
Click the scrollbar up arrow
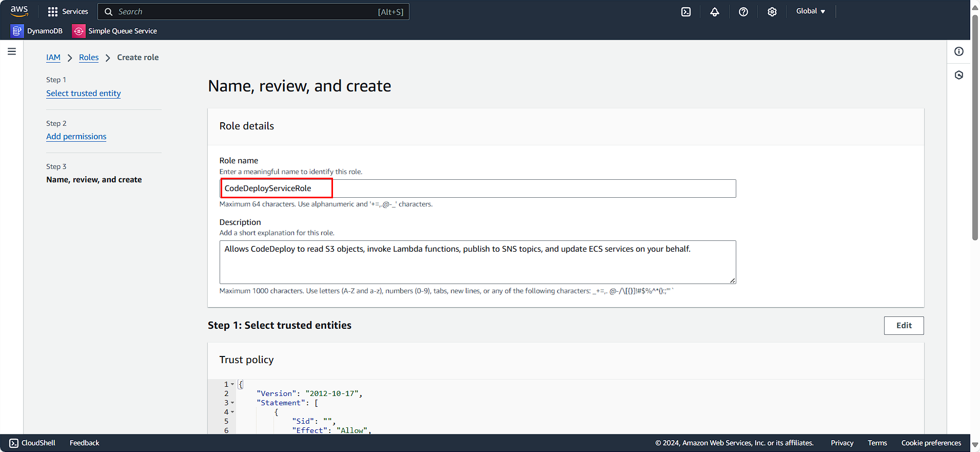tap(975, 7)
